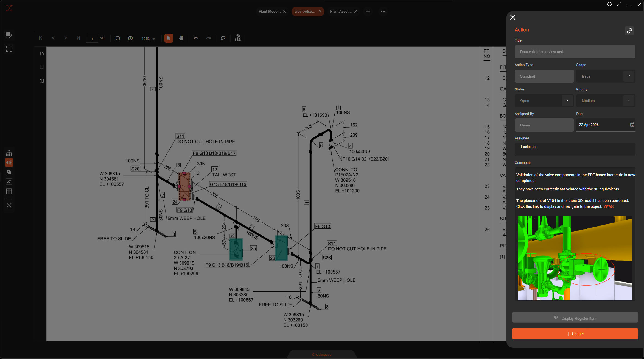The height and width of the screenshot is (359, 644).
Task: Open the bookmarks panel icon
Action: click(41, 67)
